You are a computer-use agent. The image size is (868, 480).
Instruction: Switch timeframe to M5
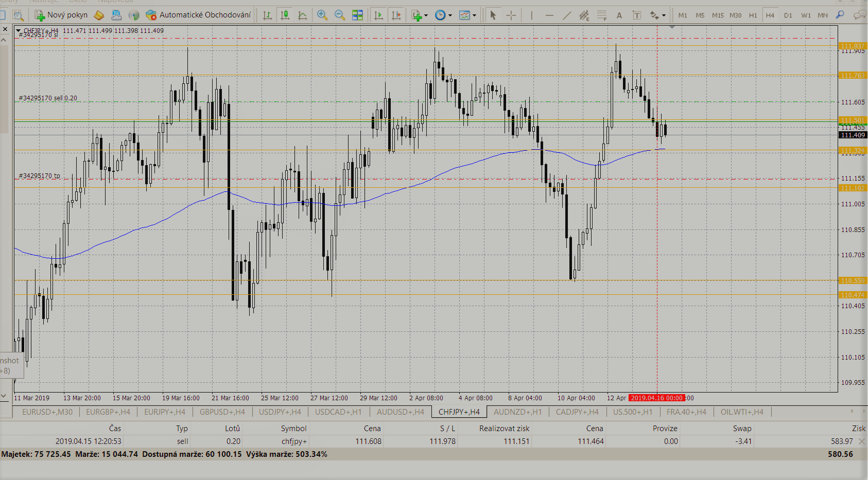click(x=700, y=15)
